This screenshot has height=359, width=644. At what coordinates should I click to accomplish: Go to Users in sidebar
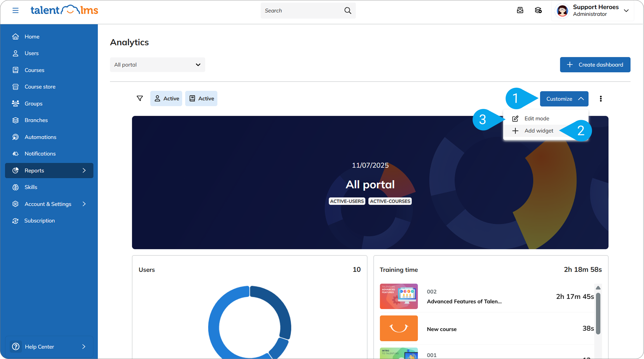coord(32,53)
